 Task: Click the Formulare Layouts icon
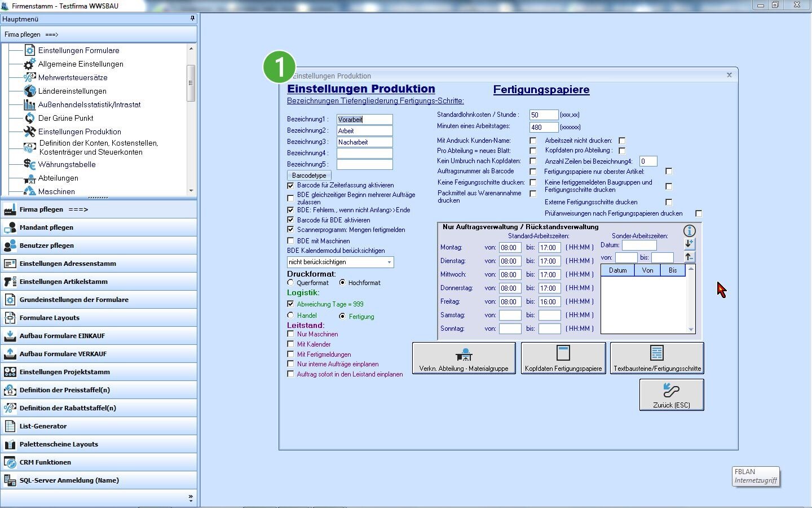click(10, 318)
